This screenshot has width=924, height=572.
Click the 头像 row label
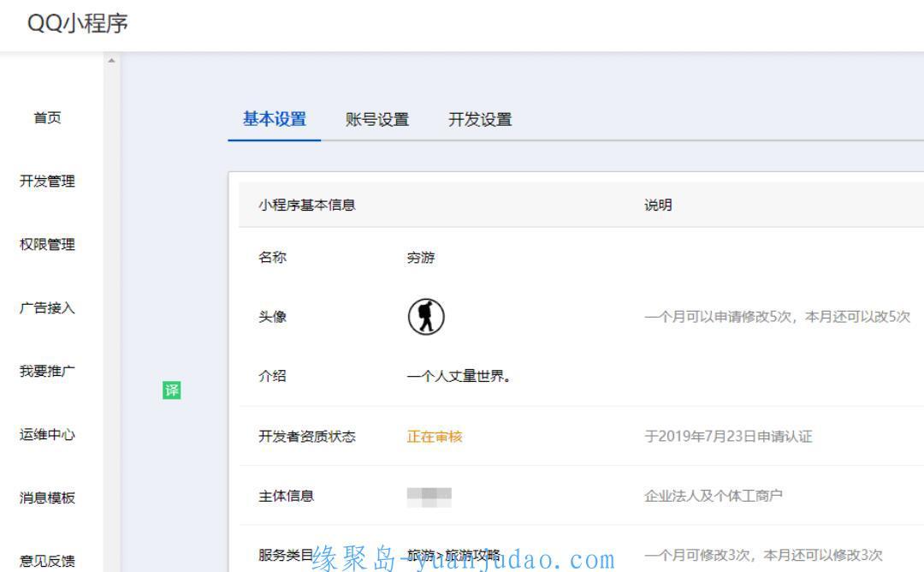pos(272,317)
